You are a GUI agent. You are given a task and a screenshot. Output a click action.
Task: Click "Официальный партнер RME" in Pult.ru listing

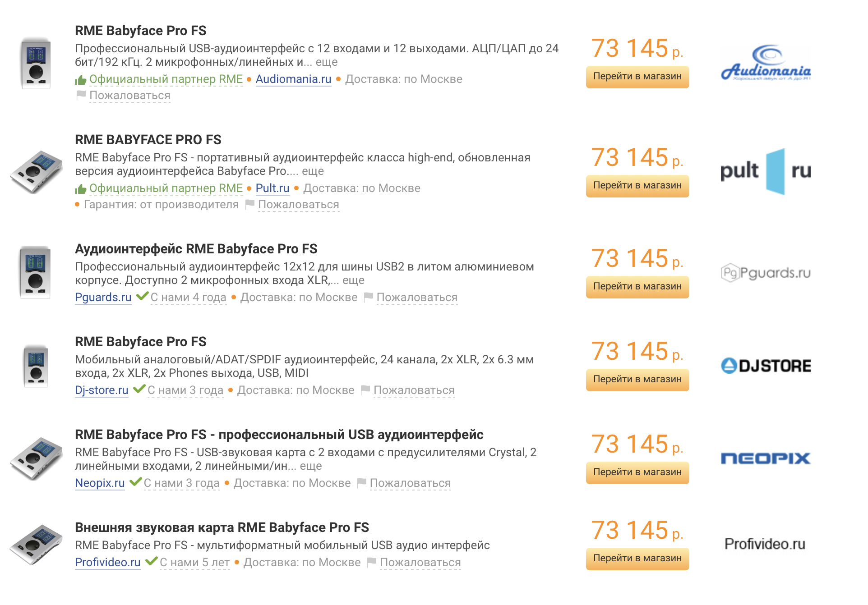166,188
